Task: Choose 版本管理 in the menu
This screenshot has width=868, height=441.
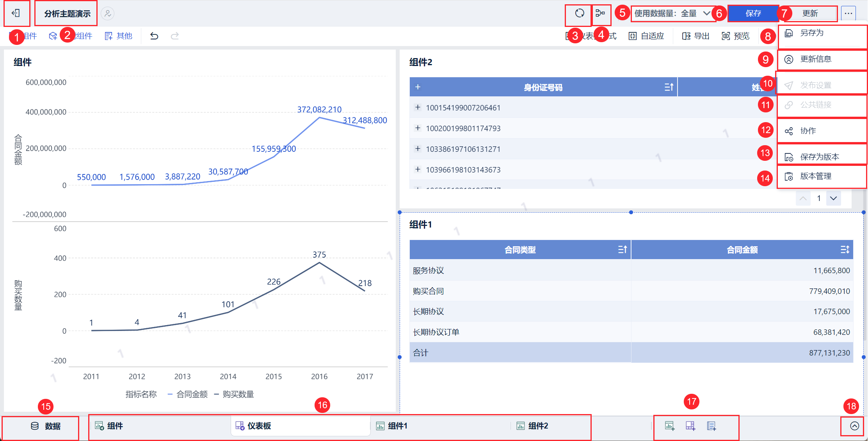Action: tap(823, 176)
